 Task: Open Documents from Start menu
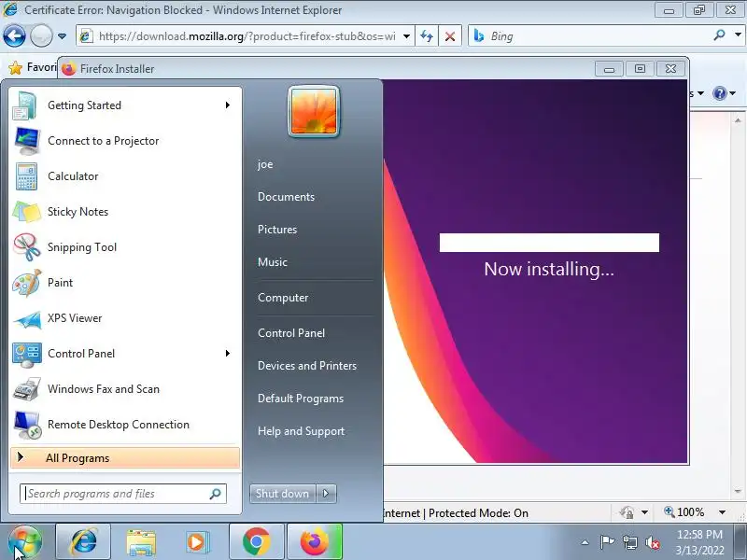pyautogui.click(x=286, y=197)
